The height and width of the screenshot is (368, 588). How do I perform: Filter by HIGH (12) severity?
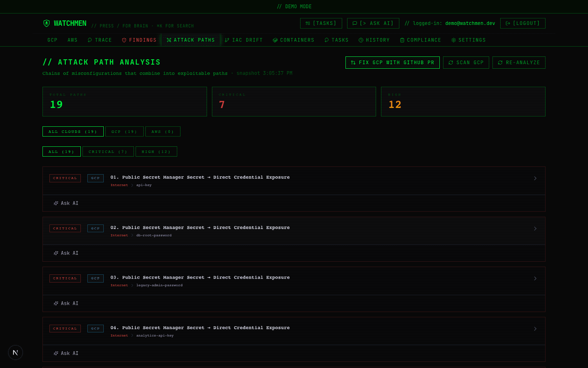(x=156, y=151)
